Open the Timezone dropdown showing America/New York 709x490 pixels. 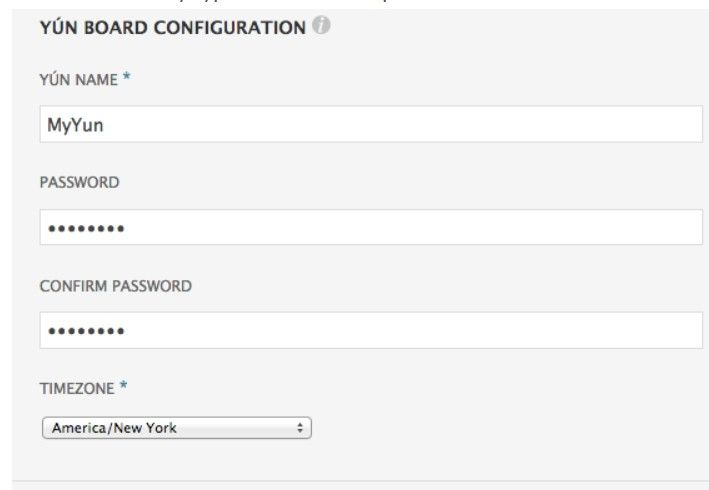click(176, 428)
